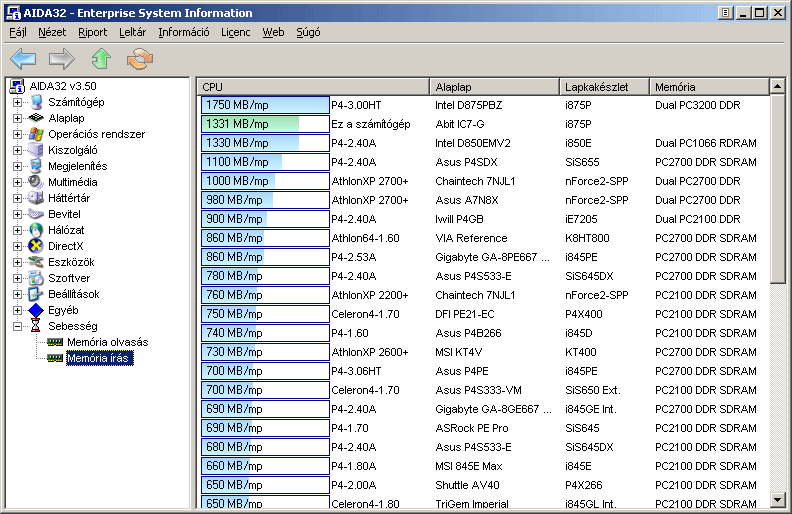Expand the Kiszolgáló tree node
Image resolution: width=792 pixels, height=514 pixels.
(18, 150)
